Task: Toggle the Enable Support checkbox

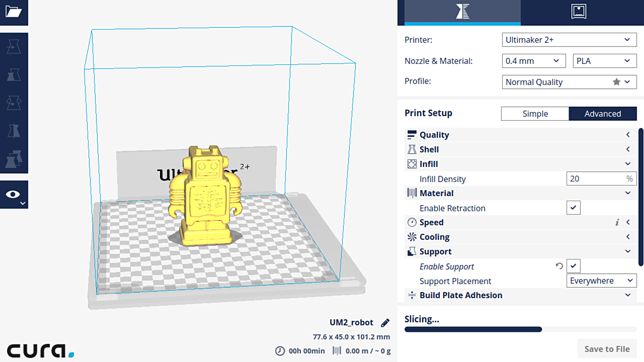Action: pyautogui.click(x=573, y=266)
